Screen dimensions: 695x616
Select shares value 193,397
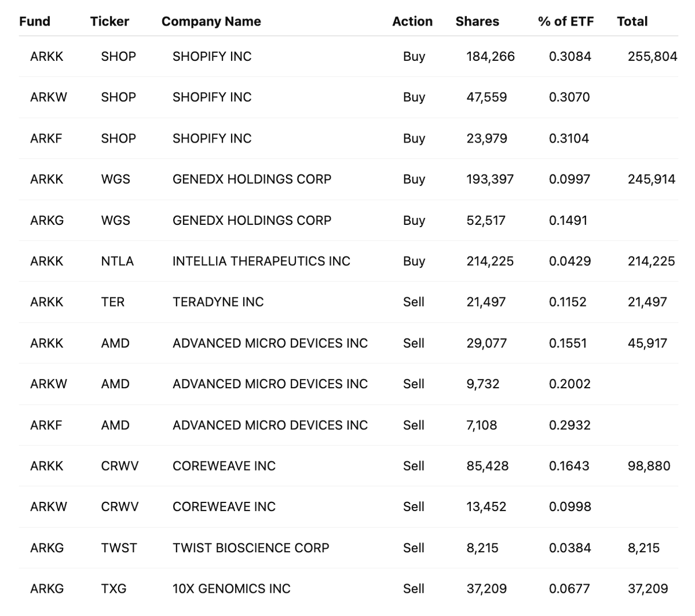(490, 179)
